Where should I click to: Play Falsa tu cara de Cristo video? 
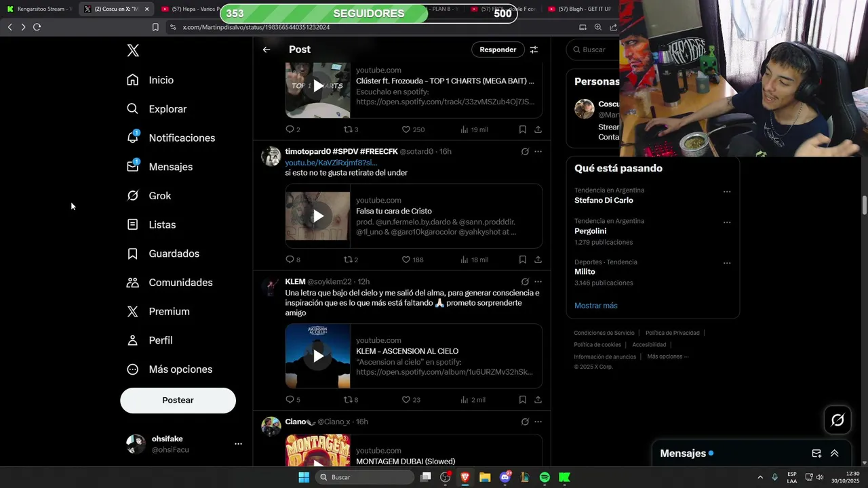318,216
